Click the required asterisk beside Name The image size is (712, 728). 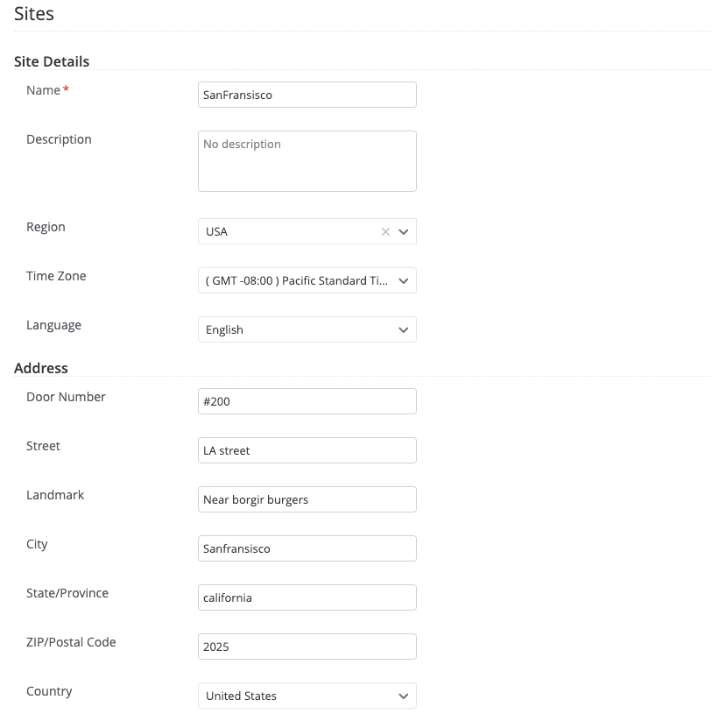pyautogui.click(x=64, y=87)
